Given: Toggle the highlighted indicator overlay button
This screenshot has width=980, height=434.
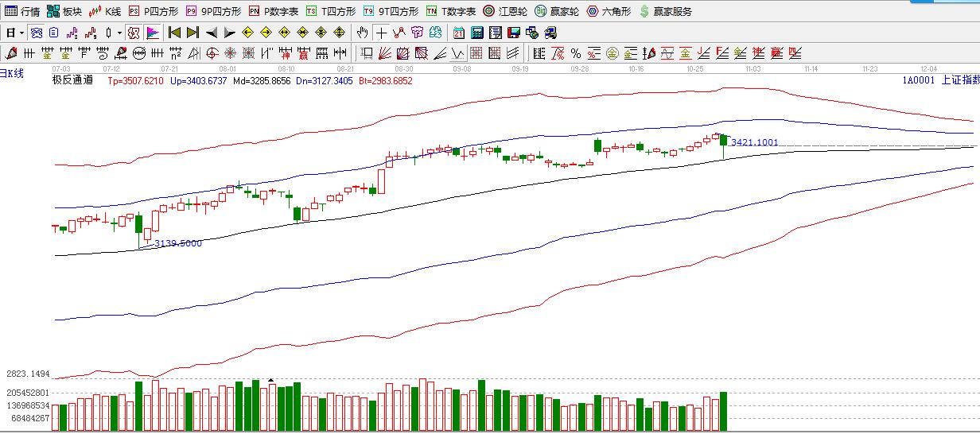Looking at the screenshot, I should point(134,33).
